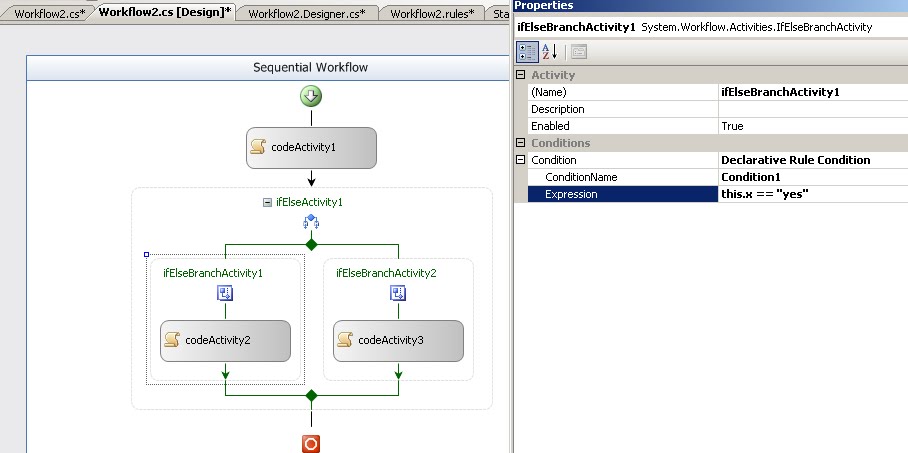The width and height of the screenshot is (908, 453).
Task: Click Declarative Rule Condition value
Action: [813, 160]
